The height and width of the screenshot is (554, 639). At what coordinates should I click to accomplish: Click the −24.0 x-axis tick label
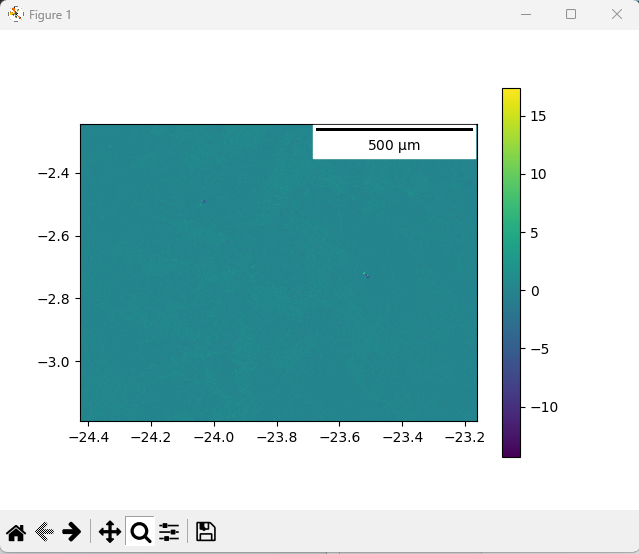213,438
